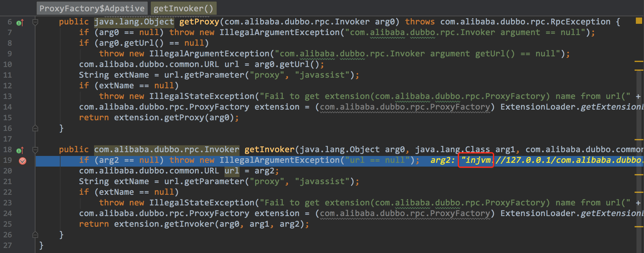Click IllegalArgumentException on line 9
This screenshot has height=253, width=644.
tap(209, 54)
